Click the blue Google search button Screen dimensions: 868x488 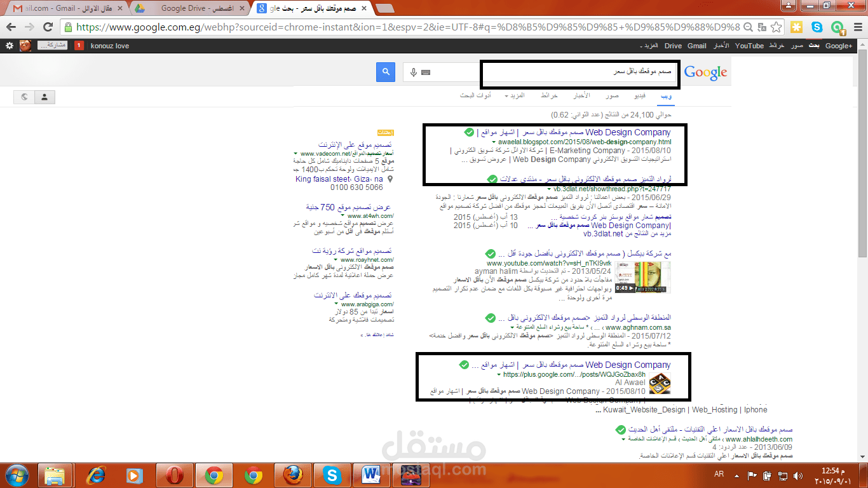(x=386, y=72)
